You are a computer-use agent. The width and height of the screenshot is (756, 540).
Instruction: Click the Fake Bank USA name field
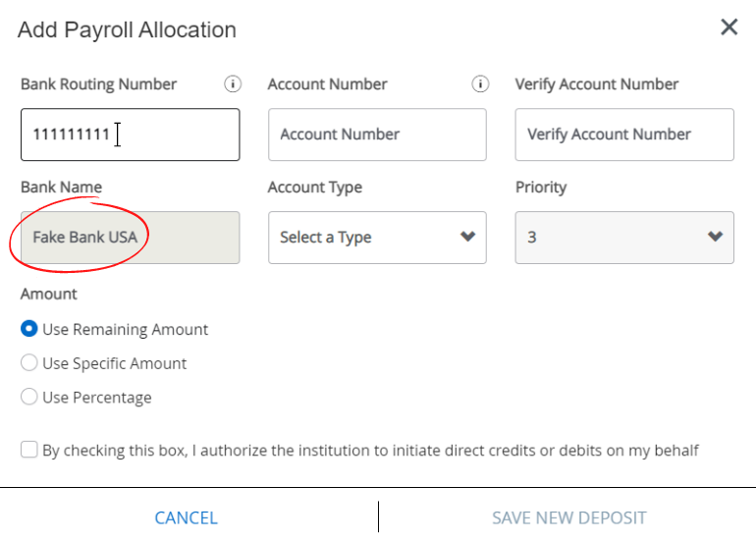[131, 238]
